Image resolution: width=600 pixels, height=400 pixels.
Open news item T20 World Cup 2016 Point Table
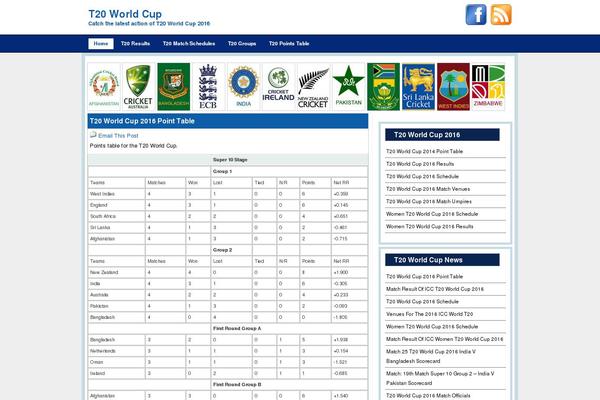[424, 276]
